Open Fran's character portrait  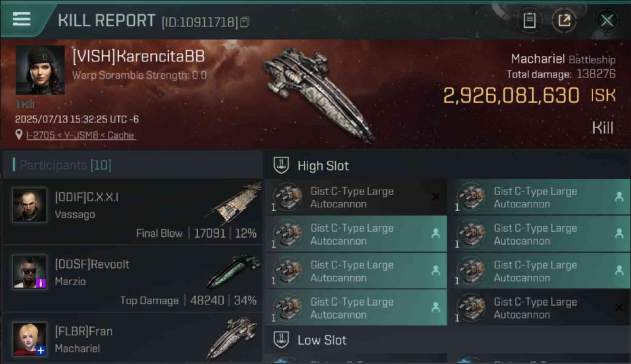pyautogui.click(x=30, y=339)
